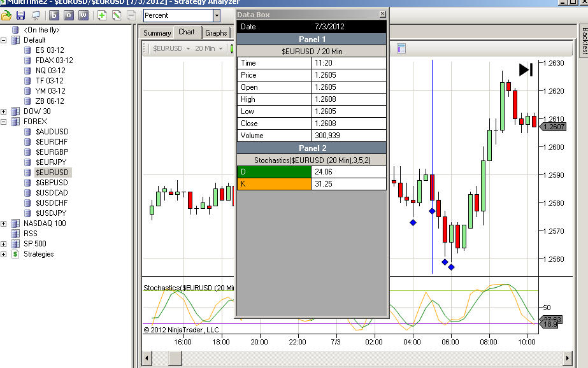Click the FOREX database icon

[15, 122]
